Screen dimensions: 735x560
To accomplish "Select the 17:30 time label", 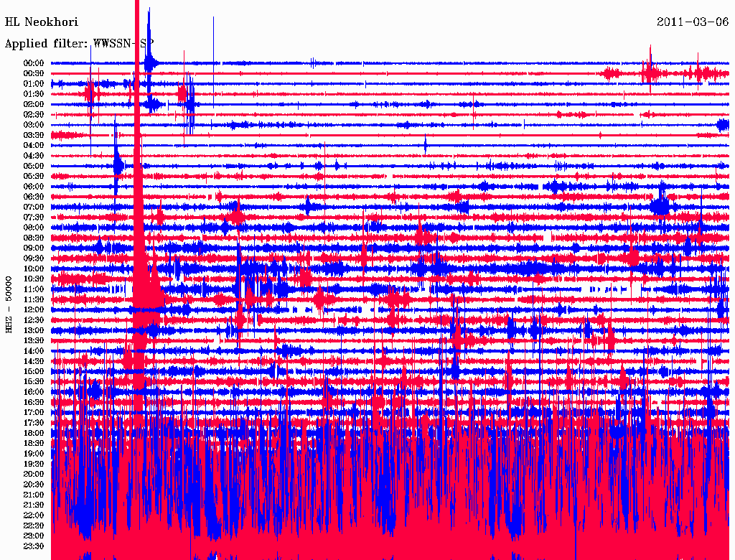I will click(34, 423).
